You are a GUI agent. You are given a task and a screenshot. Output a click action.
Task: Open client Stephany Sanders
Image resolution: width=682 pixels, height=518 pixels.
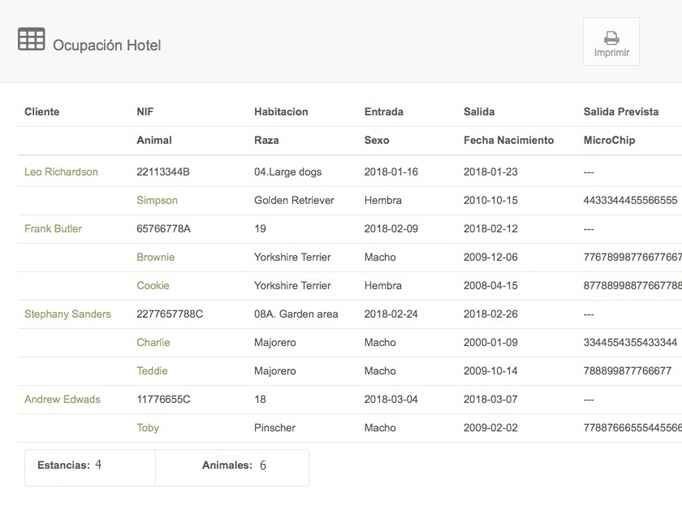coord(67,314)
